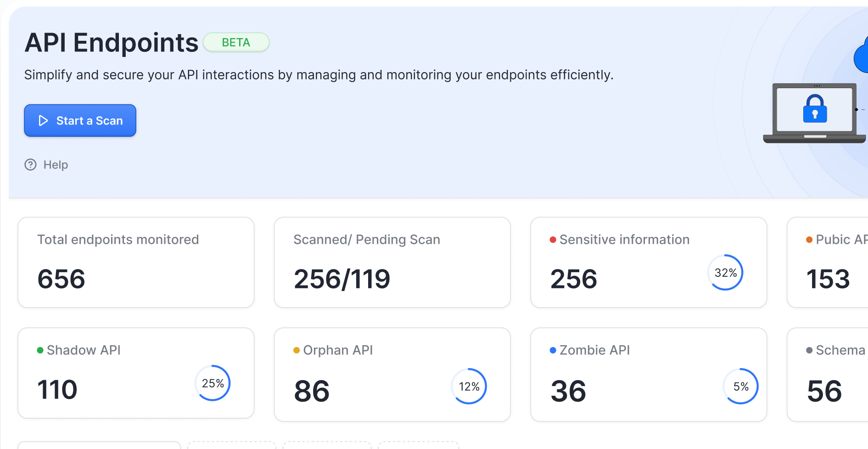The height and width of the screenshot is (449, 868).
Task: Click the gray dot beside Schema card
Action: 808,350
